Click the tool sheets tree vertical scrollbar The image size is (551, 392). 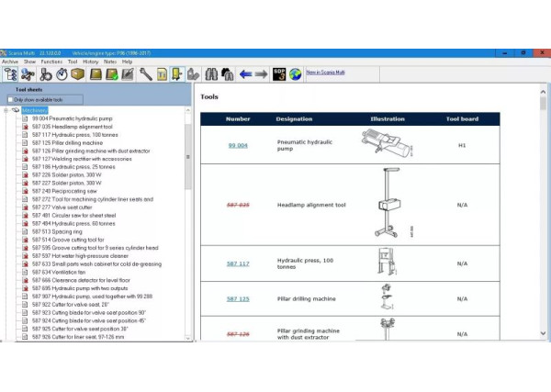(189, 230)
